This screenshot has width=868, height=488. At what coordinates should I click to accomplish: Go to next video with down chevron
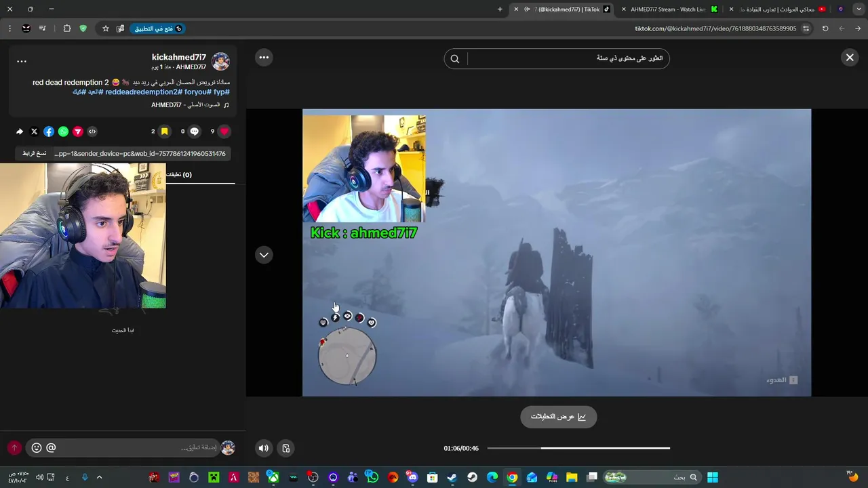tap(264, 255)
